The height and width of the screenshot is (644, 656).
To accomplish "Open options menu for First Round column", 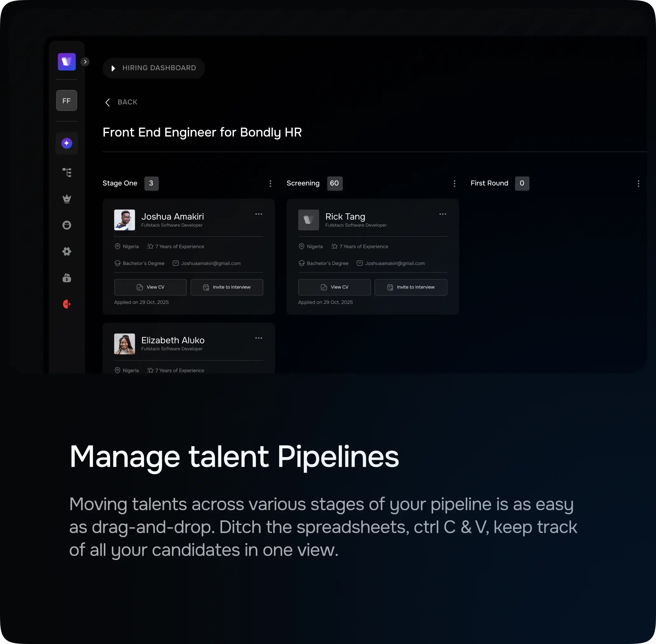I will click(639, 183).
